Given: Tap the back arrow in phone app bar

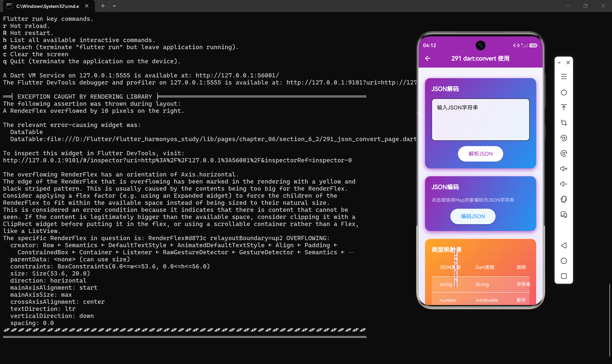Looking at the screenshot, I should tap(428, 58).
